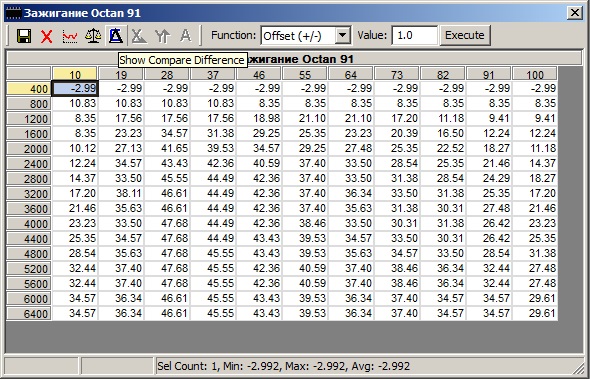Select the column header 64
The height and width of the screenshot is (380, 590).
[x=351, y=74]
